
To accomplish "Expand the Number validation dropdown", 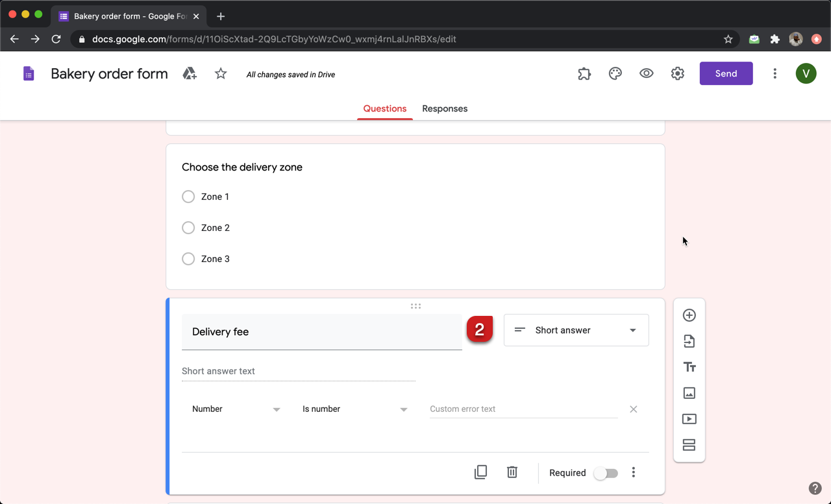I will (236, 409).
